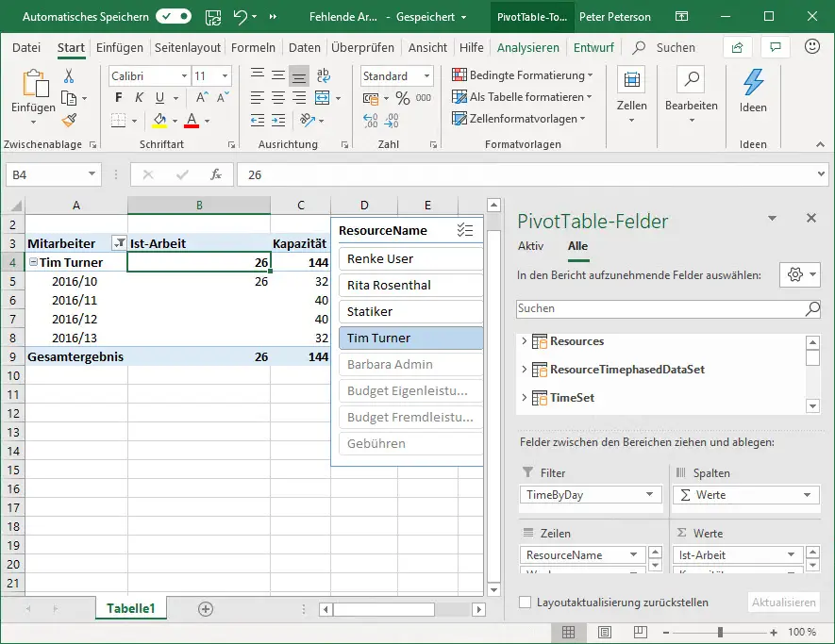Click the Copy icon in Zwischenablage

pyautogui.click(x=69, y=98)
